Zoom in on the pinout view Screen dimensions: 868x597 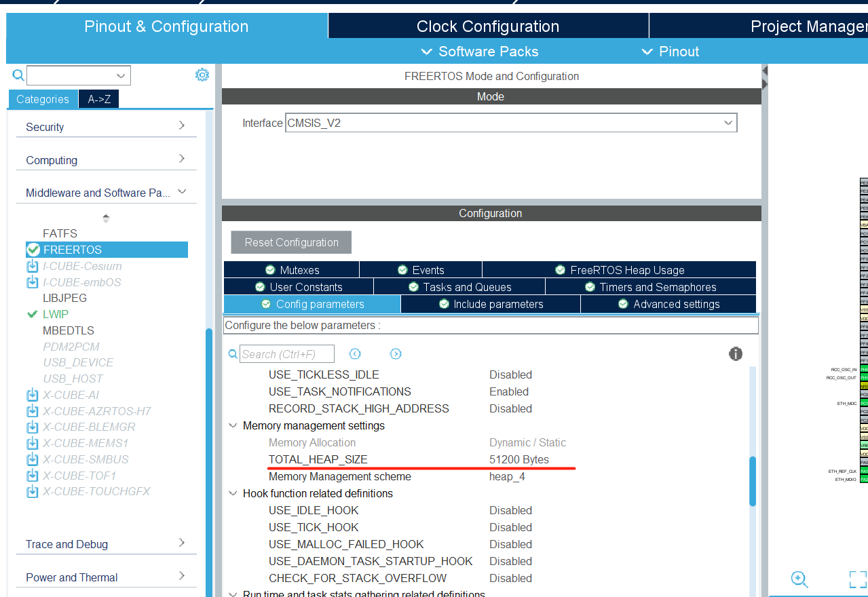click(x=800, y=579)
